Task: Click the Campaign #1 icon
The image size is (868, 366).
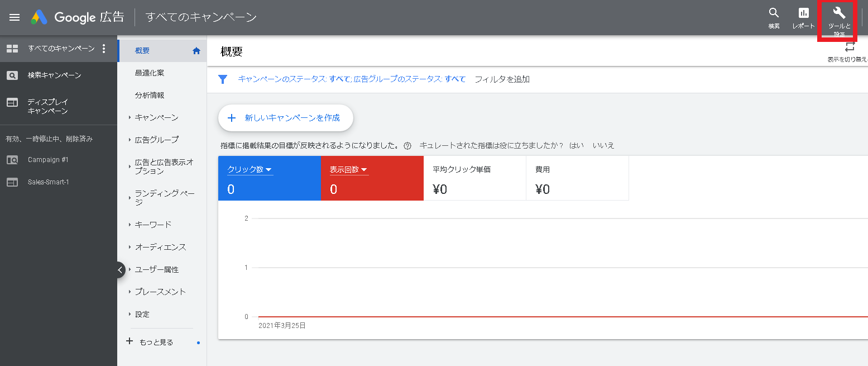Action: pyautogui.click(x=12, y=160)
